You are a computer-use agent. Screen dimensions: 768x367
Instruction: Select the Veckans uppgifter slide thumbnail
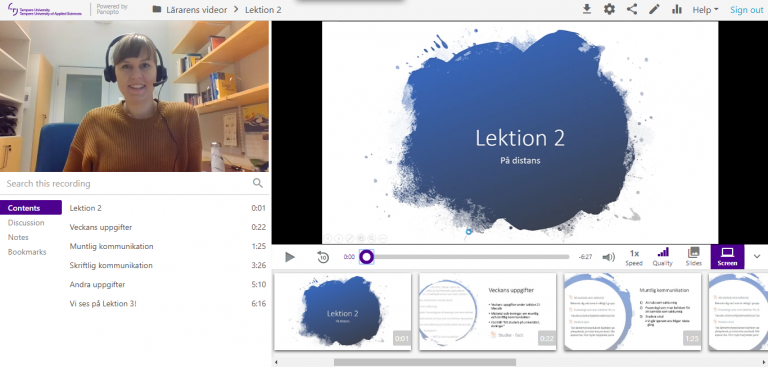click(487, 312)
